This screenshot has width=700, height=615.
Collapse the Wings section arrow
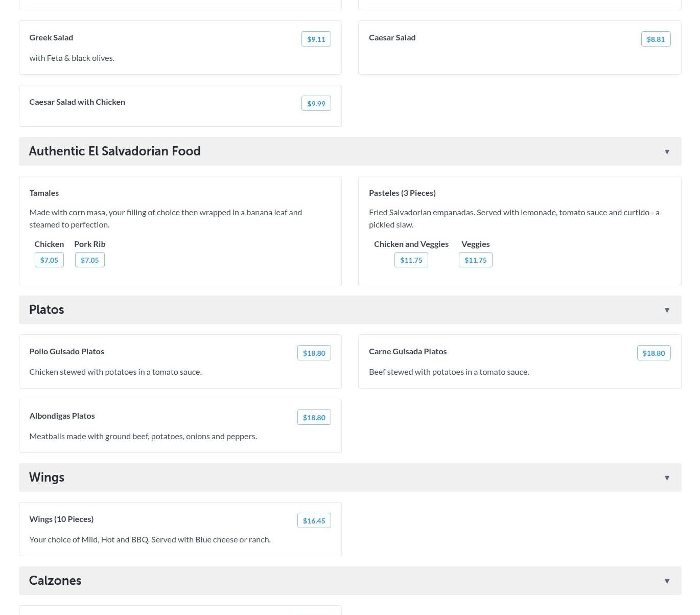pos(667,478)
